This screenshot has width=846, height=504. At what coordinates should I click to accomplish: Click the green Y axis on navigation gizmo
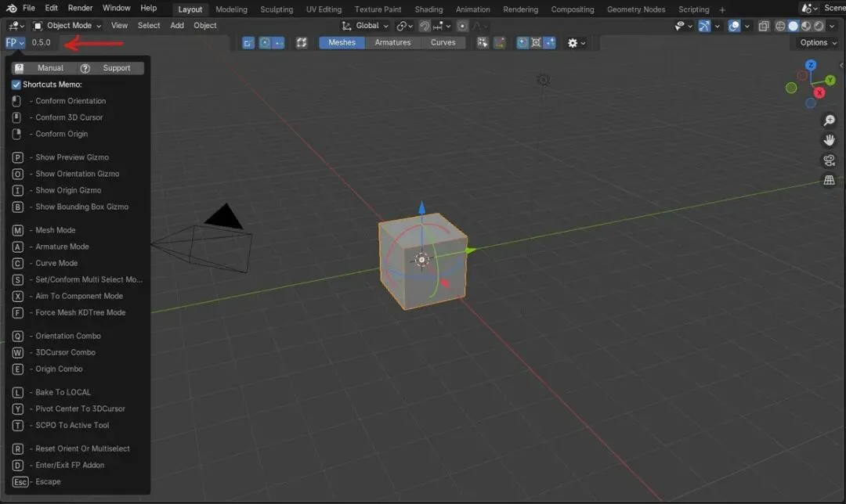[830, 81]
